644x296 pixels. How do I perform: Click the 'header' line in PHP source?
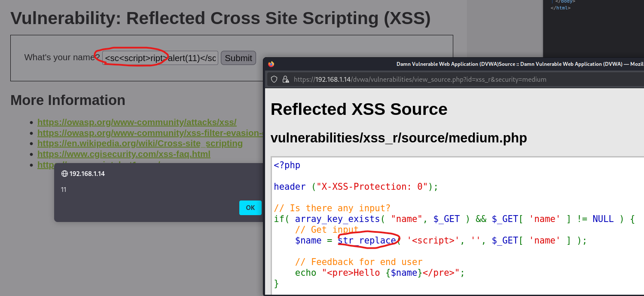pyautogui.click(x=356, y=187)
